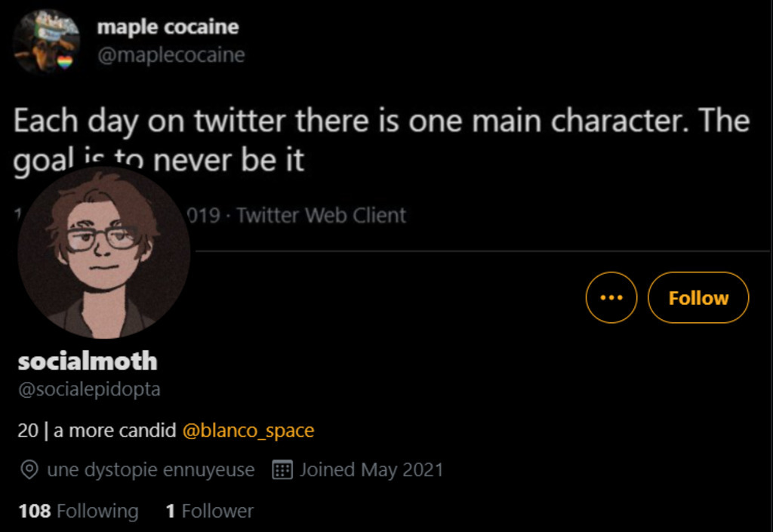Click the calendar icon beside Joined date
The height and width of the screenshot is (532, 773).
tap(282, 470)
